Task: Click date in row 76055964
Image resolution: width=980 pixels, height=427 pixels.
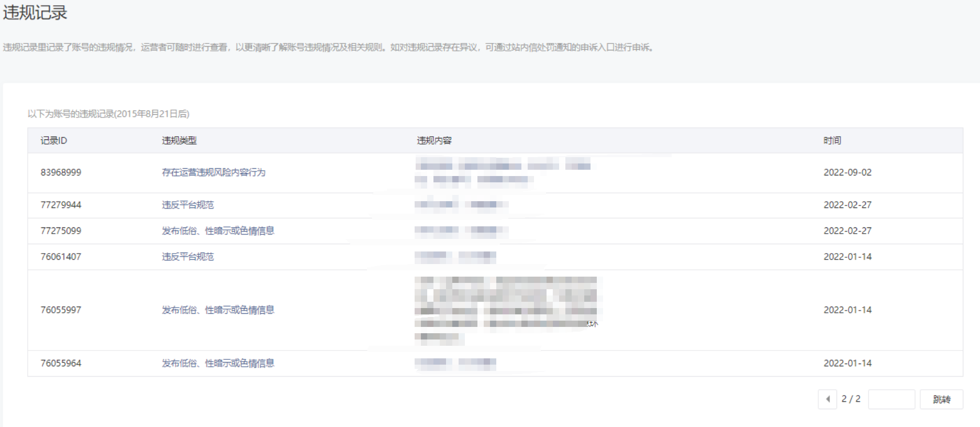Action: click(x=848, y=363)
